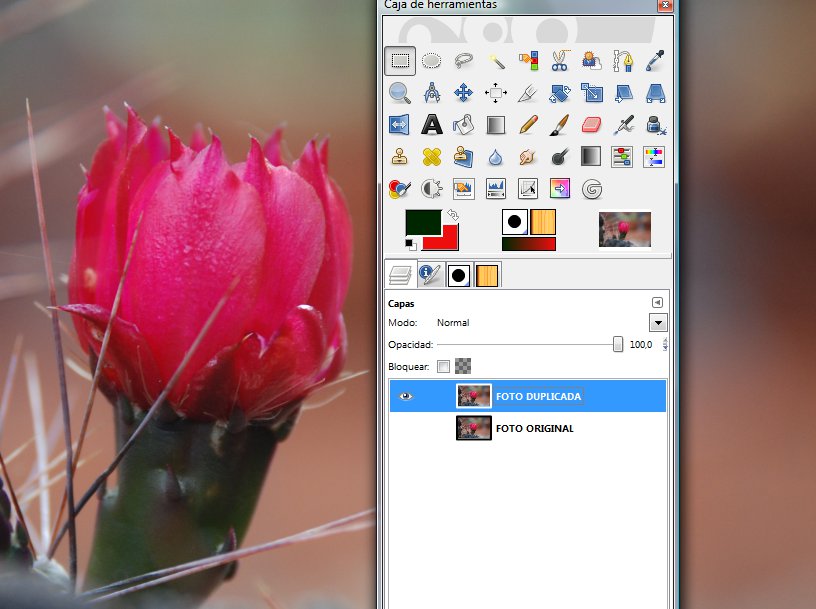Open the Tool Options tab
Viewport: 816px width, 609px height.
[430, 275]
